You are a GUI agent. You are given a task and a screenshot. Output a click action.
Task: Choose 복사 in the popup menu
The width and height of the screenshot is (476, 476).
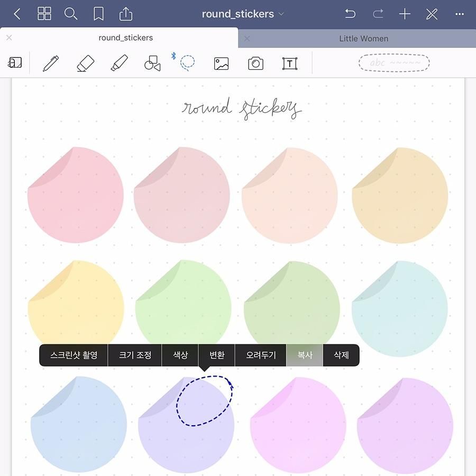(305, 355)
